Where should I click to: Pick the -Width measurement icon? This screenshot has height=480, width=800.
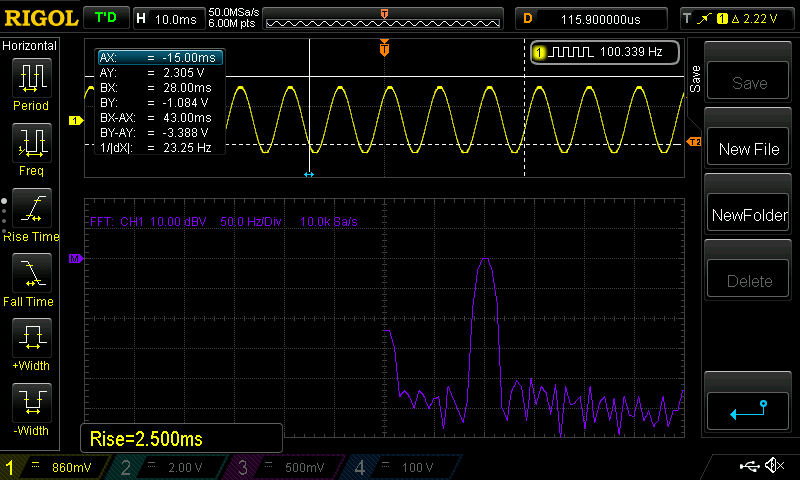[x=31, y=403]
